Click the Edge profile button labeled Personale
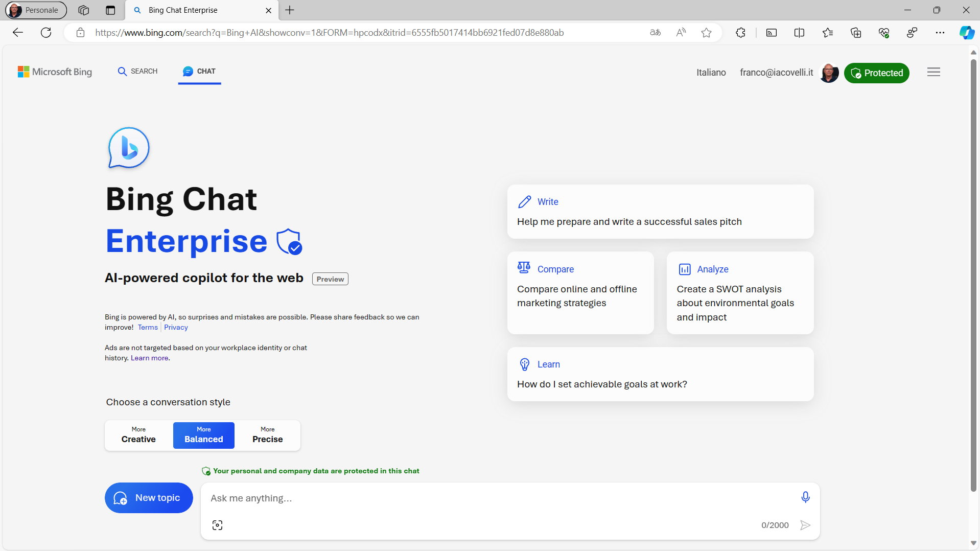 pyautogui.click(x=36, y=10)
